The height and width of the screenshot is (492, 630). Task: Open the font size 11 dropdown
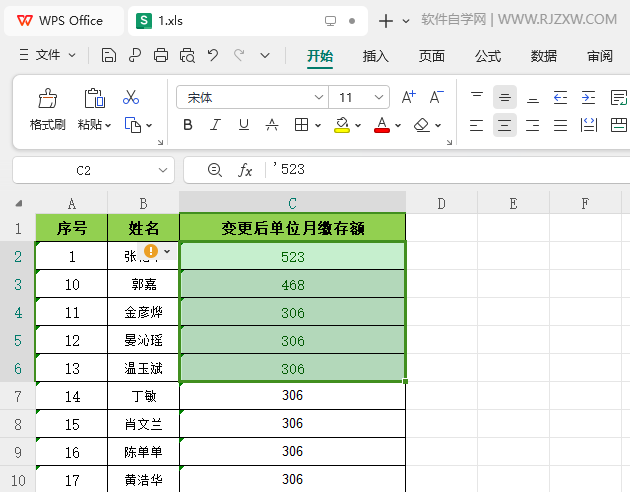point(378,97)
